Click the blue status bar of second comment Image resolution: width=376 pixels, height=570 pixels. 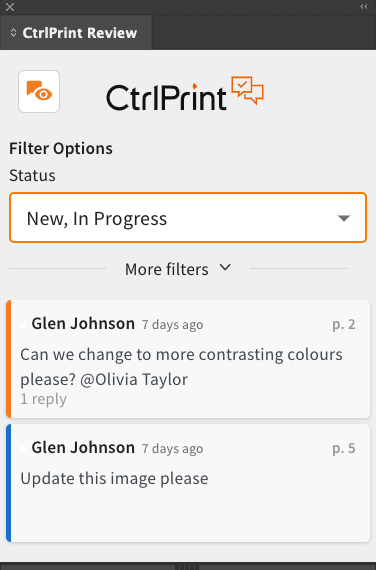pyautogui.click(x=8, y=483)
